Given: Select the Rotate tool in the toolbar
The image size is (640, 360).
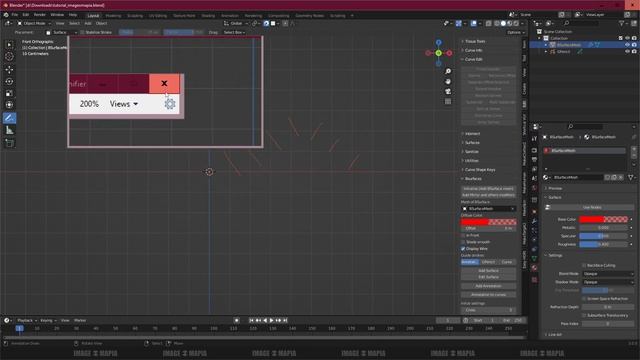Looking at the screenshot, I should pos(9,82).
